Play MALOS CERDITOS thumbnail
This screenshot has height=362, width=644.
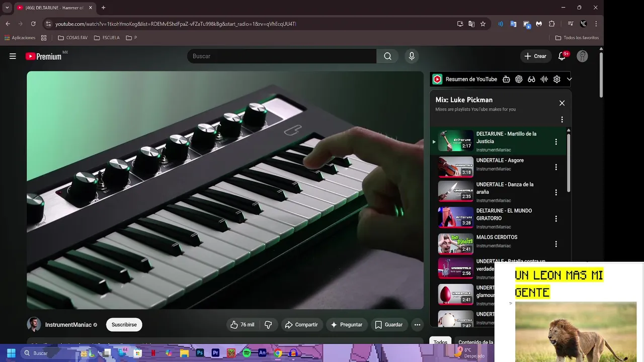(455, 244)
